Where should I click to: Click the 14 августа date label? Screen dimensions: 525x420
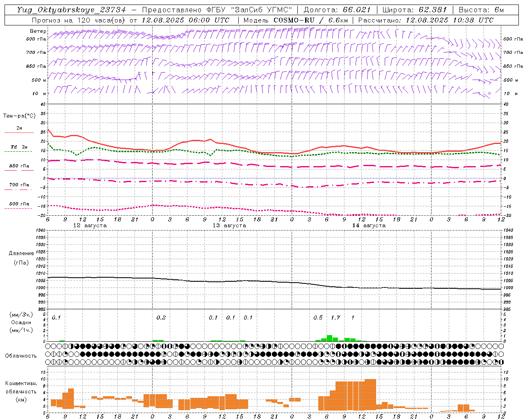click(369, 226)
